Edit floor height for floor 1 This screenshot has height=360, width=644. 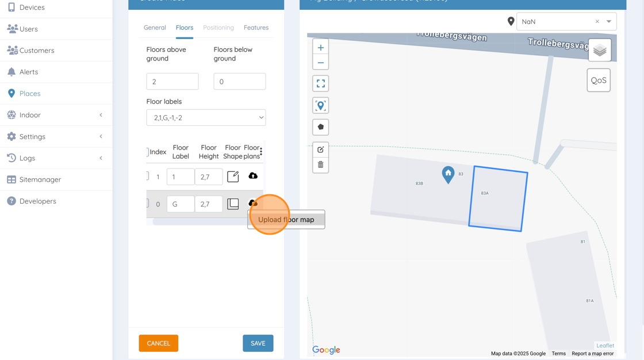coord(209,177)
